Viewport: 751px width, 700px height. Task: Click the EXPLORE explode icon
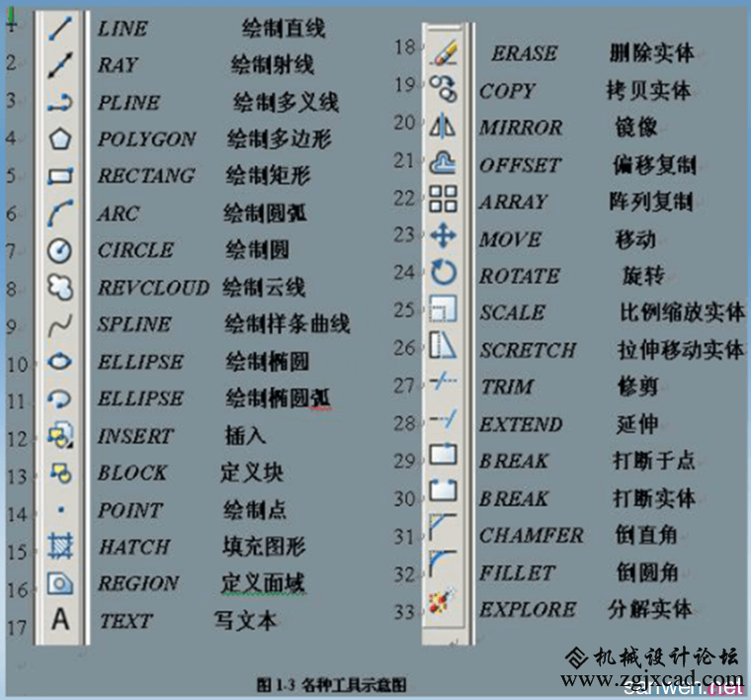pyautogui.click(x=443, y=601)
